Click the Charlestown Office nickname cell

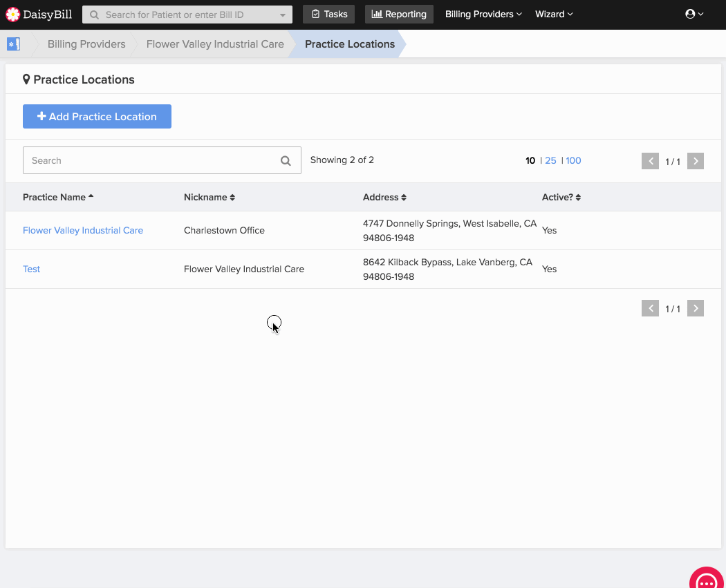pos(224,230)
